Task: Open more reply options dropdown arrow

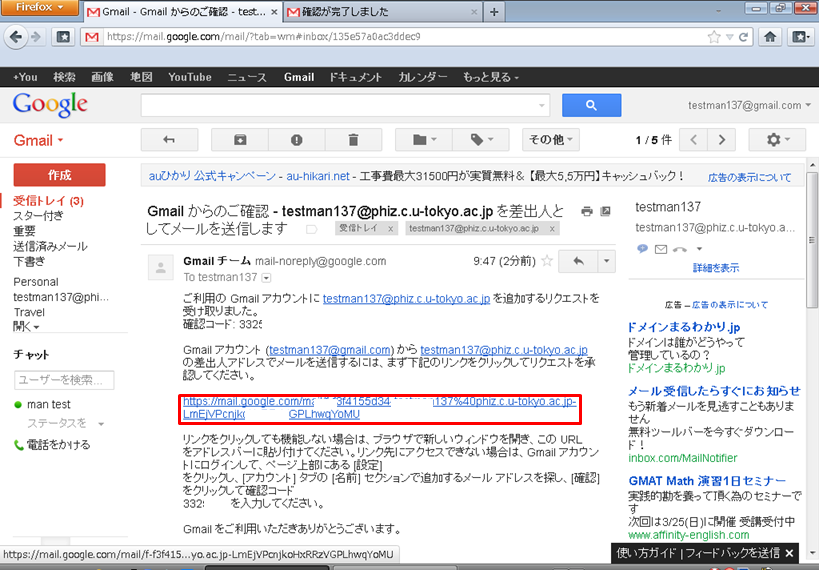Action: click(606, 261)
